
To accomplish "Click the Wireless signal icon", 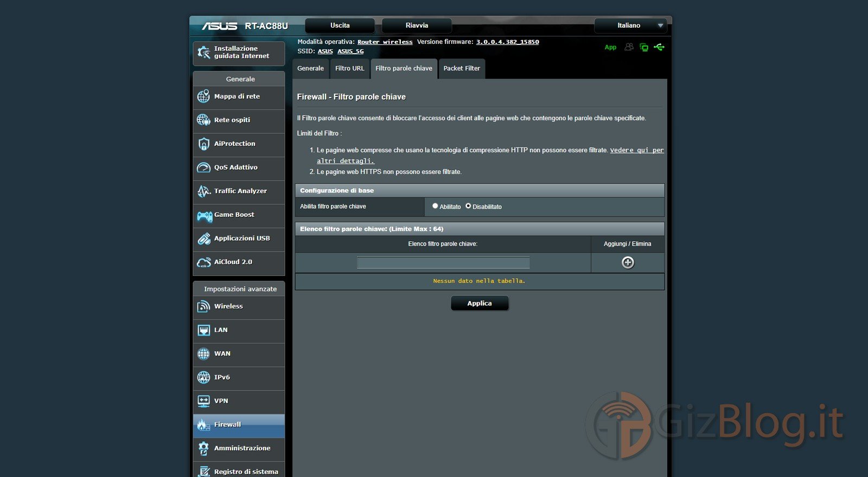I will coord(203,306).
